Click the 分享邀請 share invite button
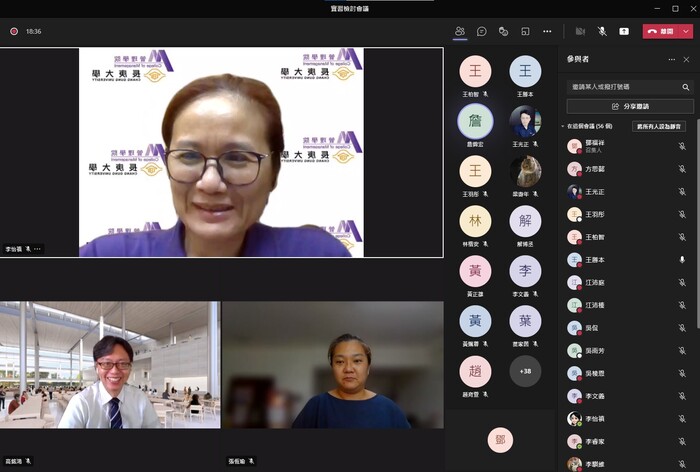This screenshot has width=700, height=472. [x=629, y=106]
